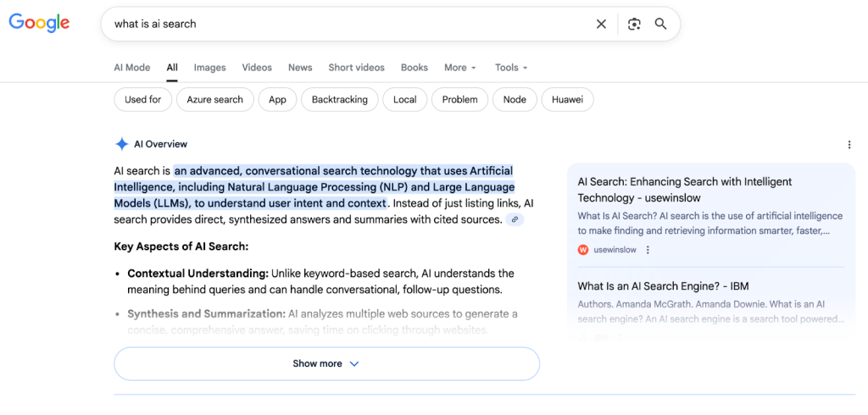Open the IBM AI Search Engine link
The width and height of the screenshot is (868, 415).
663,286
